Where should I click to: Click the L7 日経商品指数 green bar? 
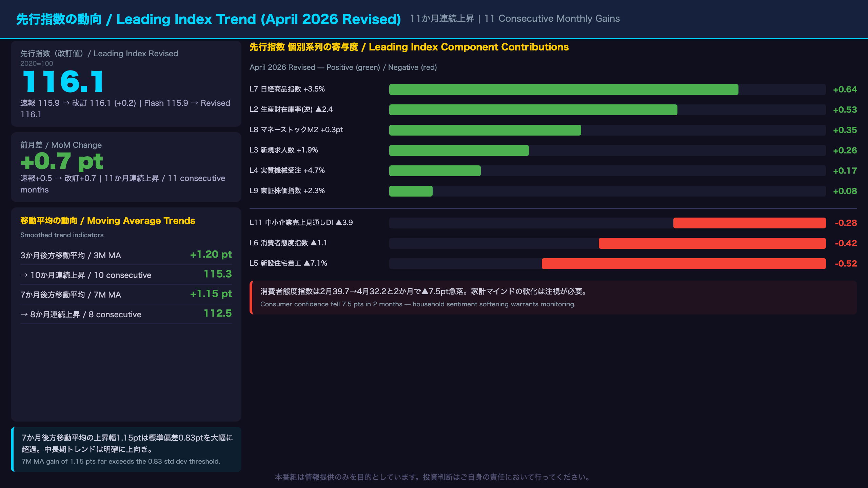[564, 89]
